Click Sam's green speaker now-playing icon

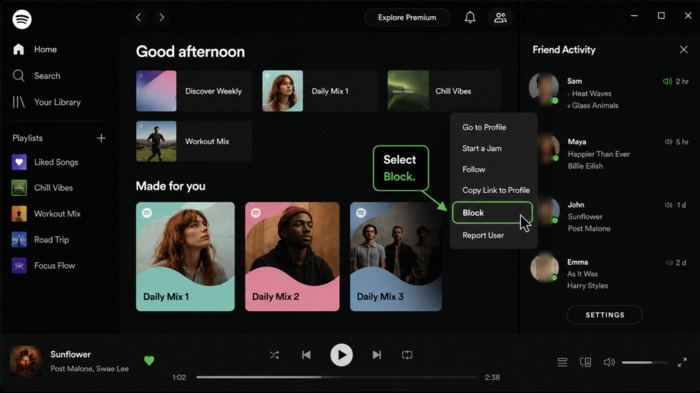(x=667, y=81)
